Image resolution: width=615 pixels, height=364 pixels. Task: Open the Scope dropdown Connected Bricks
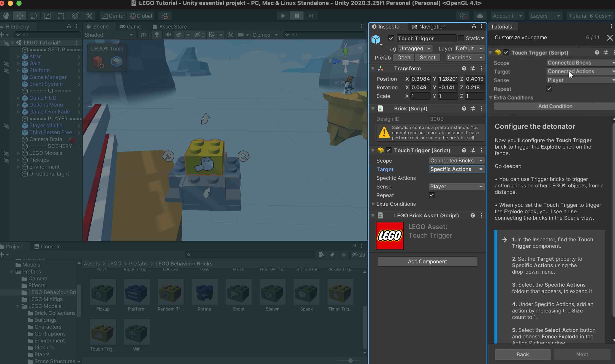pyautogui.click(x=457, y=161)
